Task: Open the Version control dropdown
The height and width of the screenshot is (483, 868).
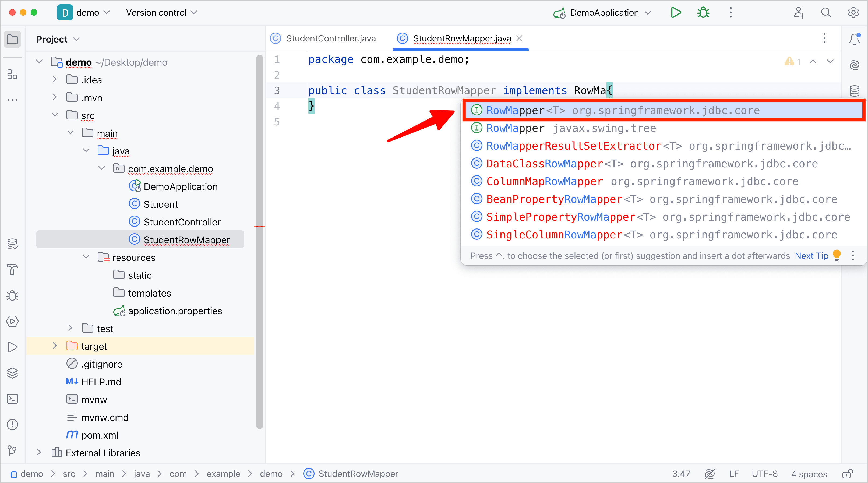Action: (161, 13)
